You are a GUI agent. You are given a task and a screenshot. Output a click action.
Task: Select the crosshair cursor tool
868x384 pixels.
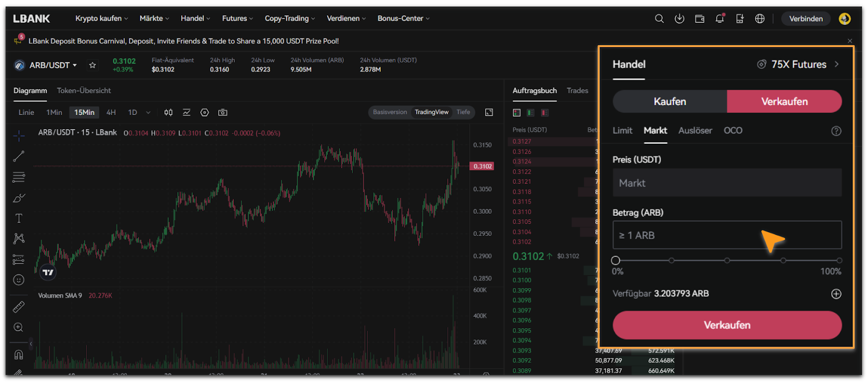(x=19, y=136)
